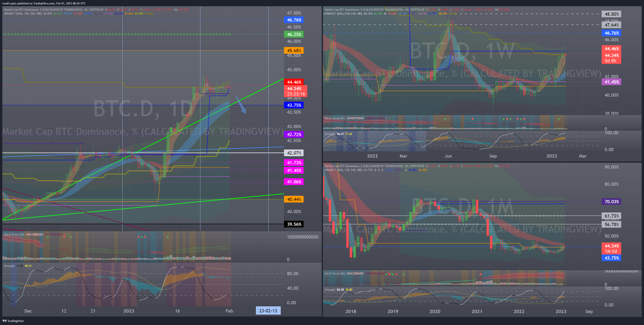
Task: Click the magenta 41.45% label in 1D chart
Action: (294, 170)
